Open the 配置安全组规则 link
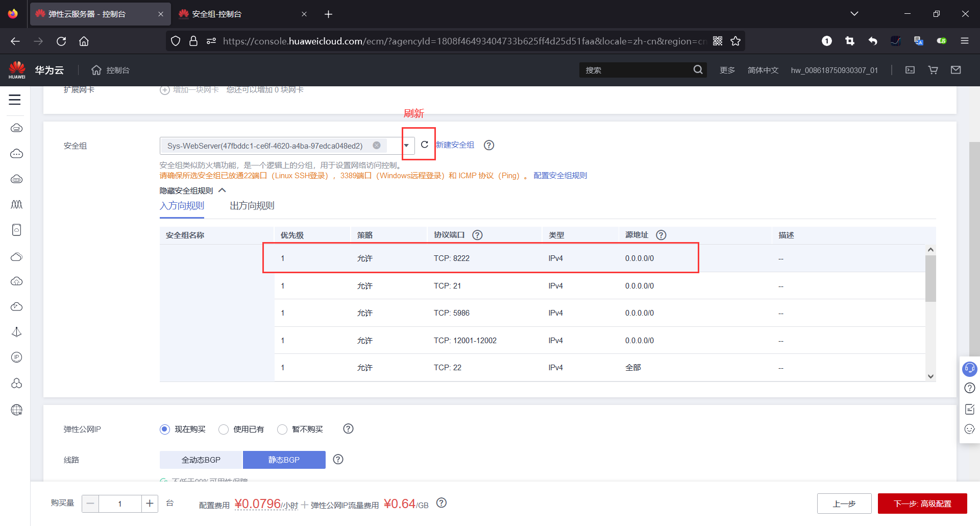The width and height of the screenshot is (980, 526). (560, 176)
